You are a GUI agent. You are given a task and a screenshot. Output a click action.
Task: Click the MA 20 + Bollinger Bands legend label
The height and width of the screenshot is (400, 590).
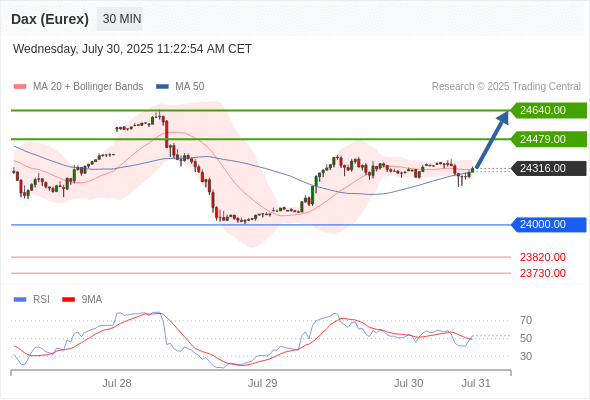pos(88,87)
